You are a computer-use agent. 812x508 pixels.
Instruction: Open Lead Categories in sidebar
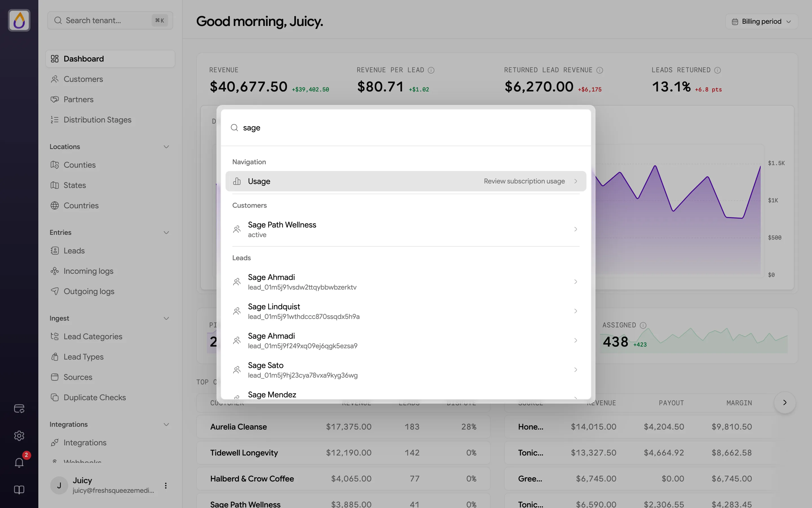(110, 337)
